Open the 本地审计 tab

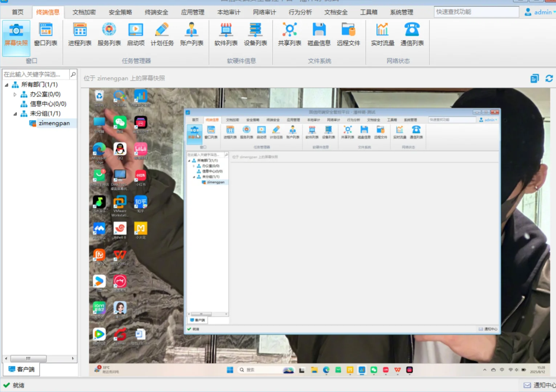point(229,12)
